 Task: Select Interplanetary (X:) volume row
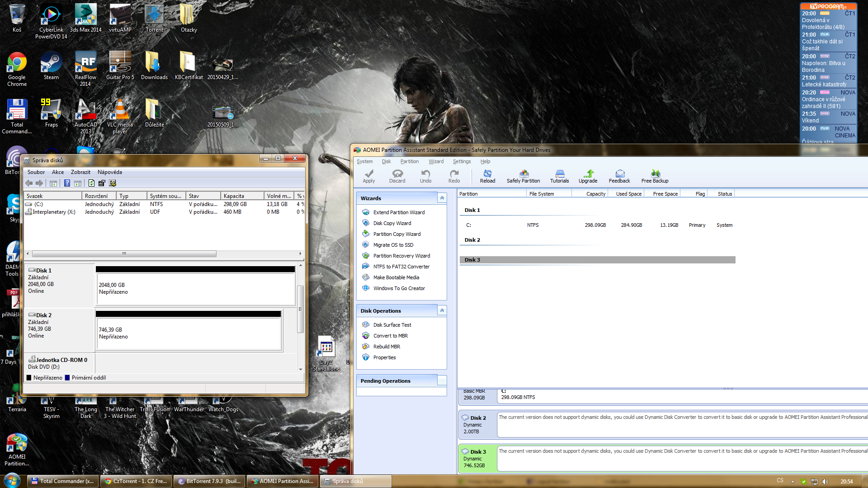point(164,212)
